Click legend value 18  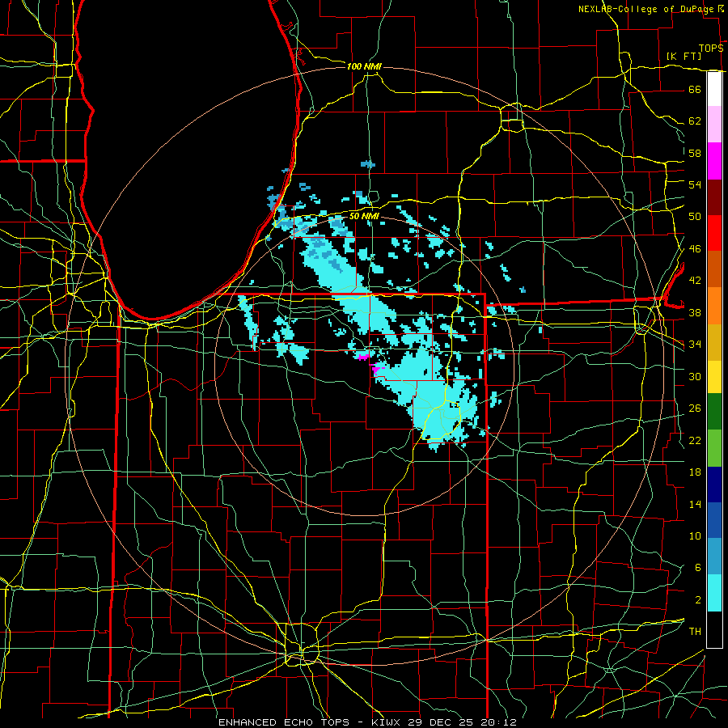(x=695, y=472)
